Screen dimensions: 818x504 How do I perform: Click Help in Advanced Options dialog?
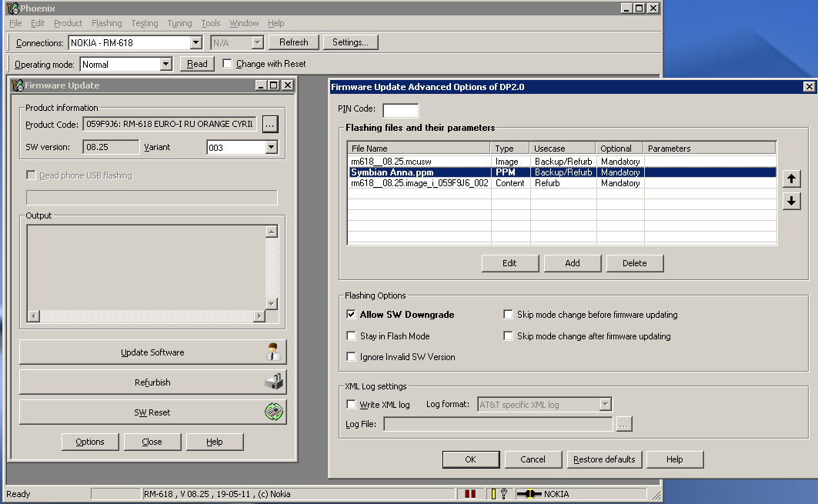point(675,459)
